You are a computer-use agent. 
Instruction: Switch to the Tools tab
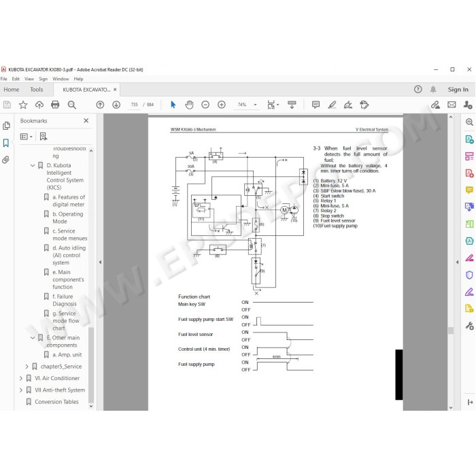37,90
